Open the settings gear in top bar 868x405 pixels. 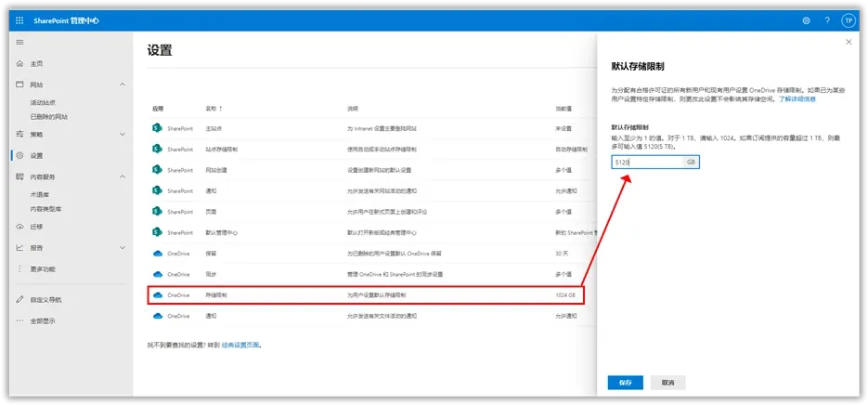806,21
